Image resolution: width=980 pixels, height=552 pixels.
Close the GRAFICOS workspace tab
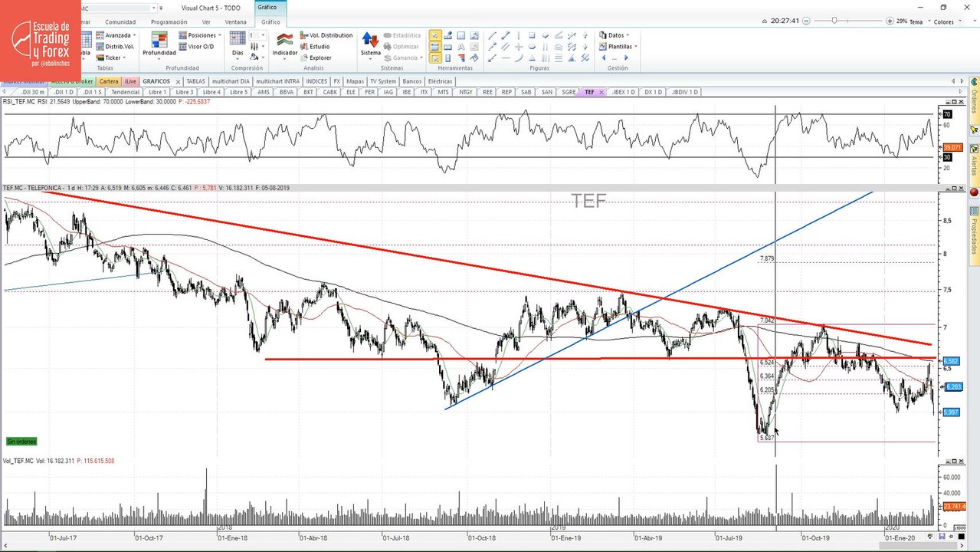pyautogui.click(x=178, y=80)
